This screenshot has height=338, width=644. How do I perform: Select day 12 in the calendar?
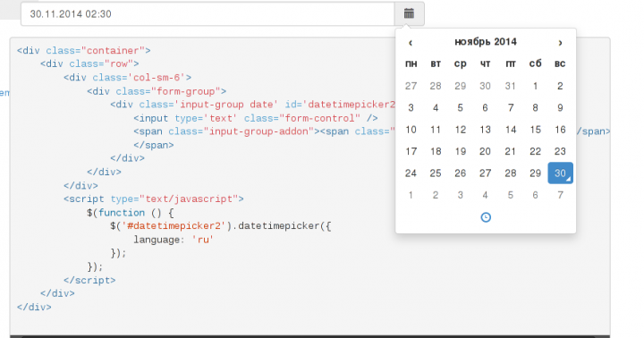point(461,130)
